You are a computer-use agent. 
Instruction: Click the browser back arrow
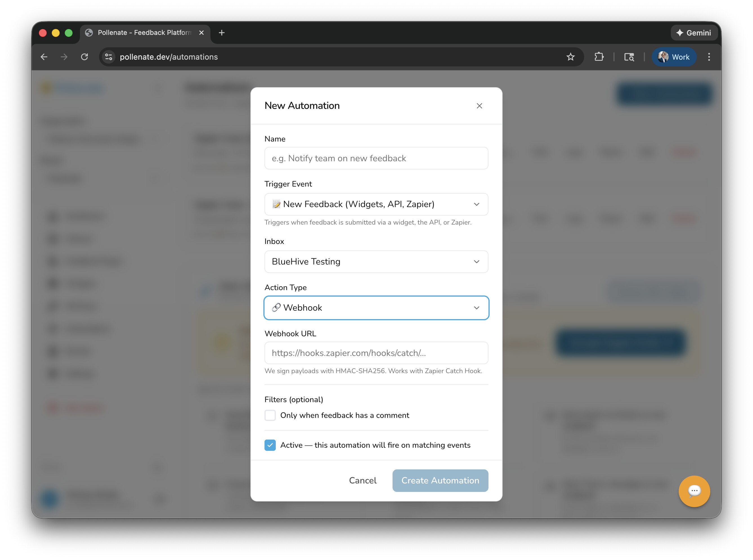click(44, 57)
